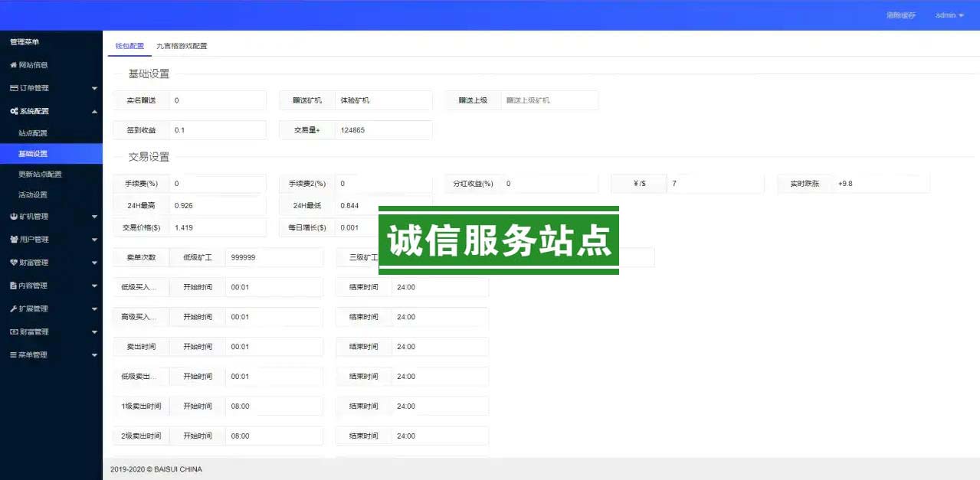Click the 清除缓存 link in the header

point(900,15)
